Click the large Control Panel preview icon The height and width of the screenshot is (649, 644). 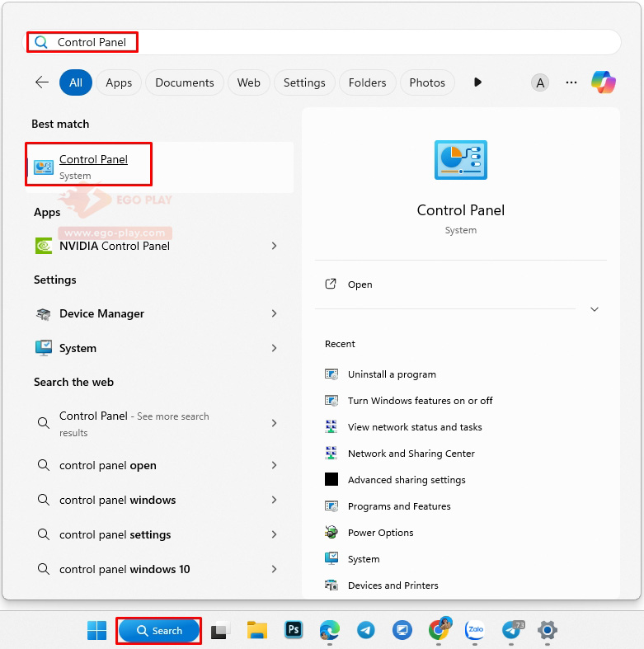(x=461, y=160)
